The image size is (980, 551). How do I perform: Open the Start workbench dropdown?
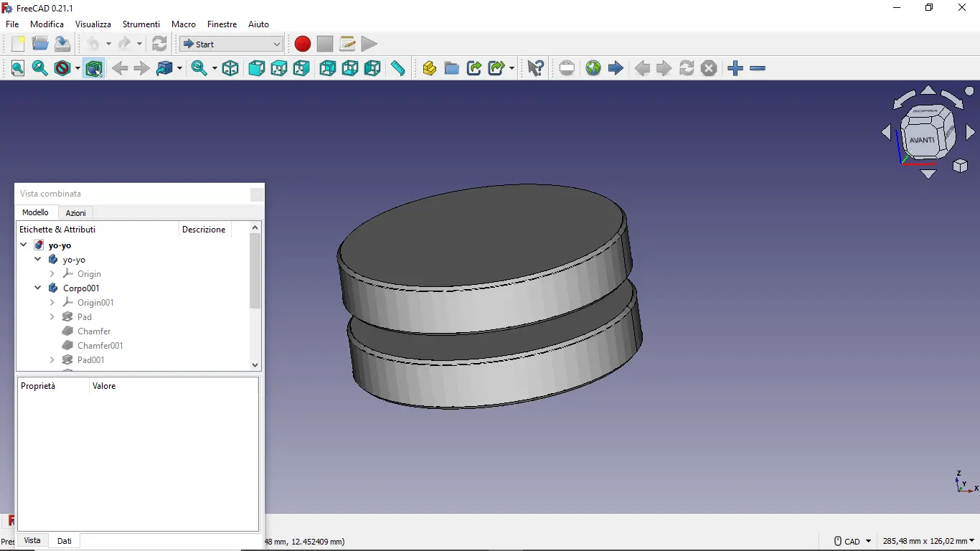231,44
